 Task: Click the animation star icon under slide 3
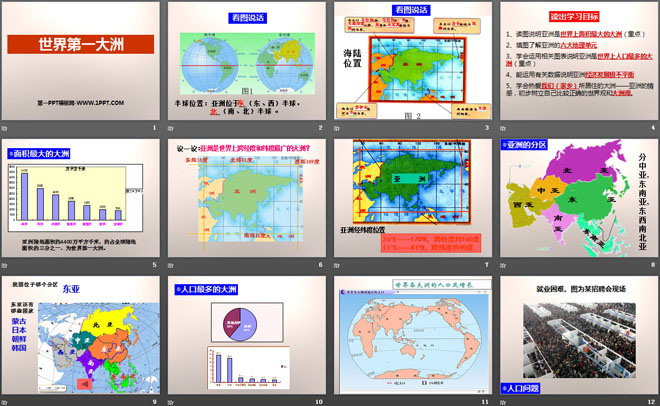pos(337,128)
